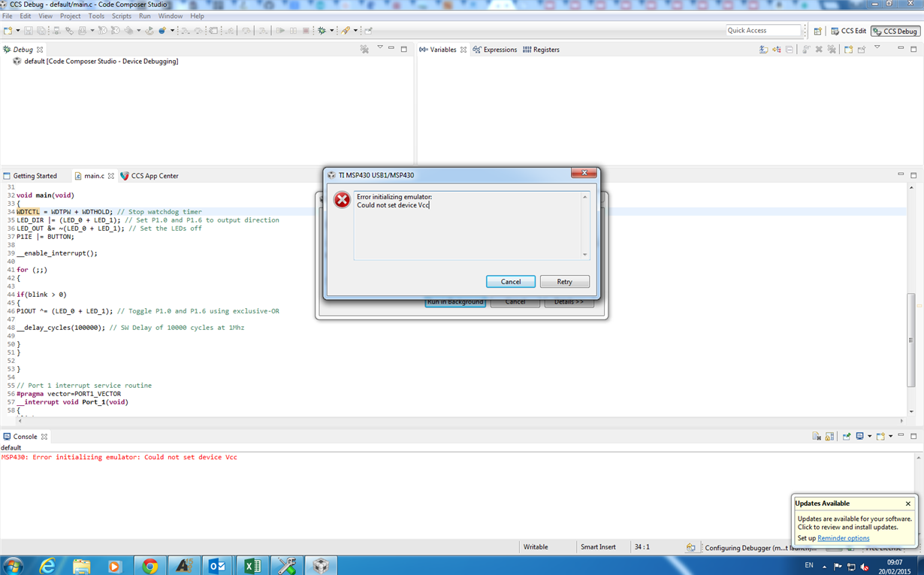Open the Window menu
This screenshot has height=575, width=924.
171,16
